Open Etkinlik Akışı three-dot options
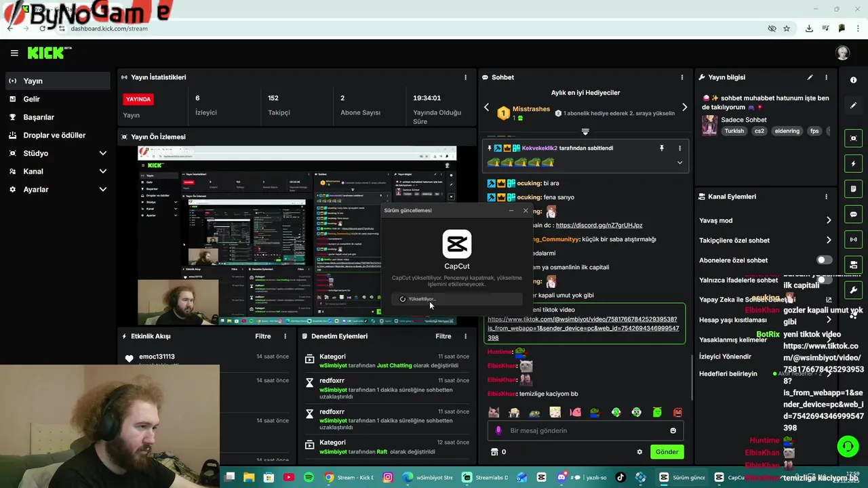 [x=285, y=336]
